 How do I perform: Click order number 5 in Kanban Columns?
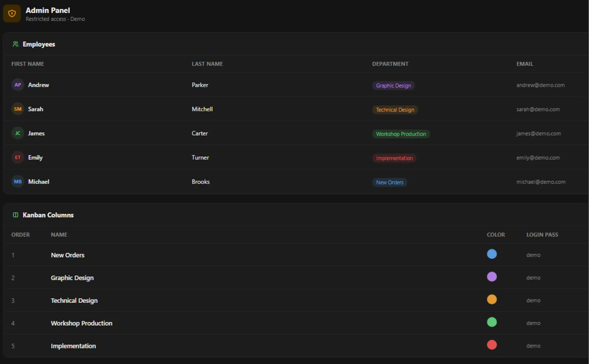[13, 346]
